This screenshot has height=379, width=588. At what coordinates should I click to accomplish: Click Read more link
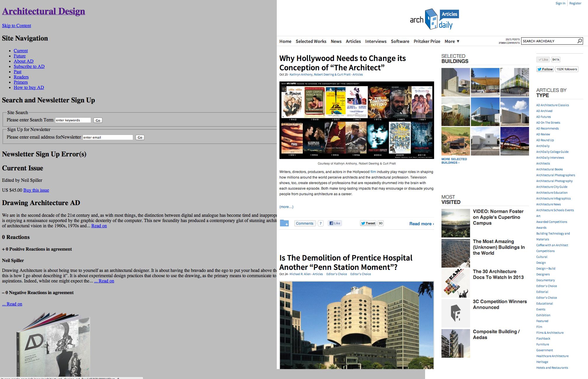(x=422, y=224)
